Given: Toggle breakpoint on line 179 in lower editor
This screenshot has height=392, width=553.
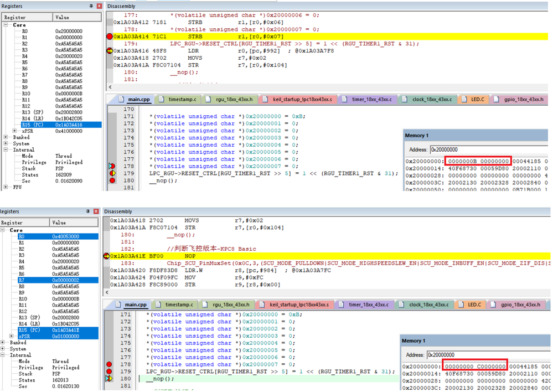Looking at the screenshot, I should coord(109,372).
